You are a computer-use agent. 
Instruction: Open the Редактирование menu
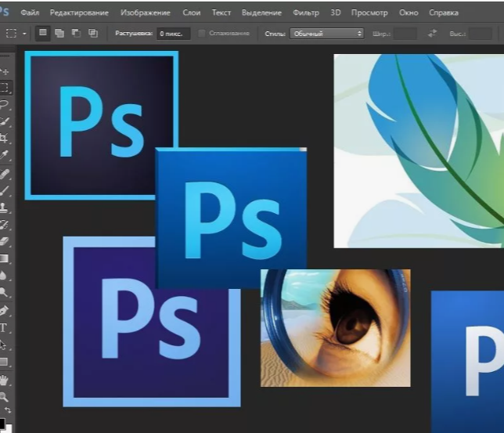[79, 13]
